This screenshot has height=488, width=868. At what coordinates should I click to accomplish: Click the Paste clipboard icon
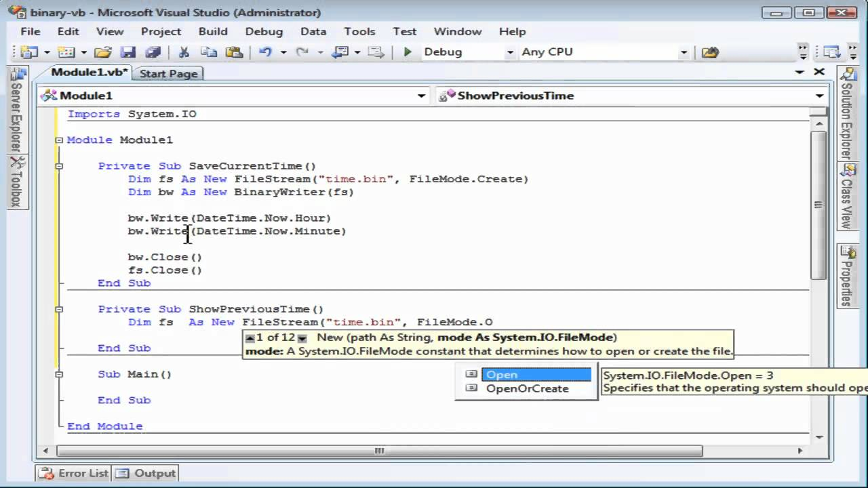point(234,52)
